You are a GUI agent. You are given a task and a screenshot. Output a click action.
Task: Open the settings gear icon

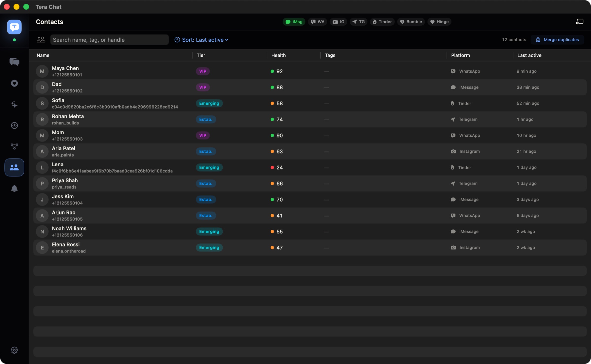14,350
